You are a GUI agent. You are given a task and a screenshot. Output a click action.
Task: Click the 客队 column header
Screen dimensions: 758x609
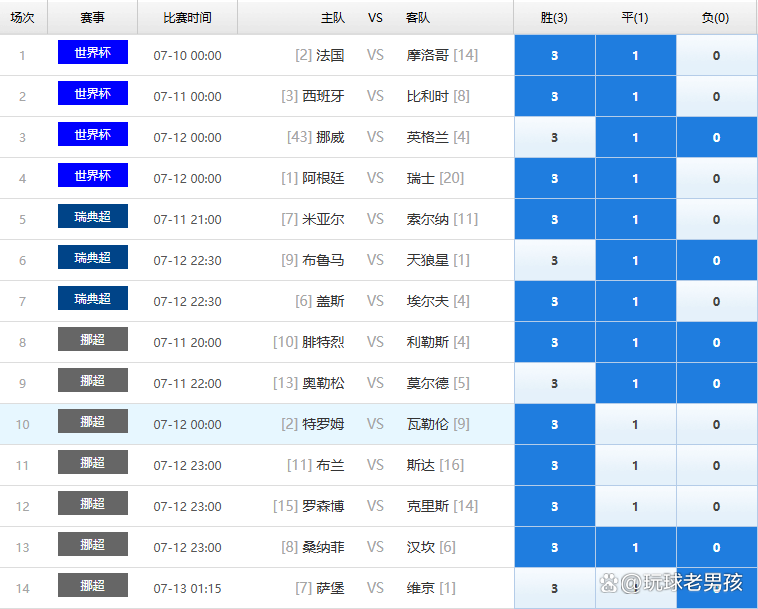point(418,18)
